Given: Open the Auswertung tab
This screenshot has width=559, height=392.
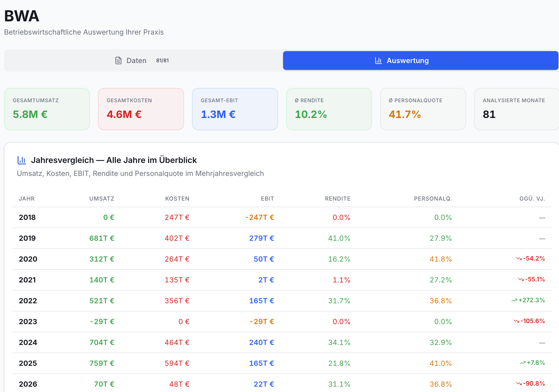Looking at the screenshot, I should click(x=421, y=61).
